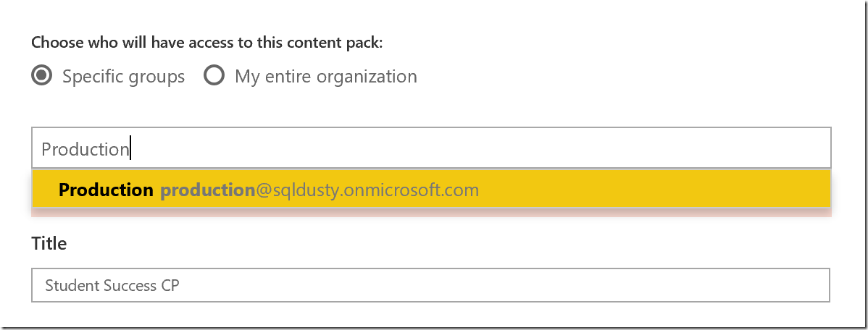Click the production@sqldusty.onmicrosoft.com email suggestion text
Screen dimensions: 868x330
[x=320, y=190]
